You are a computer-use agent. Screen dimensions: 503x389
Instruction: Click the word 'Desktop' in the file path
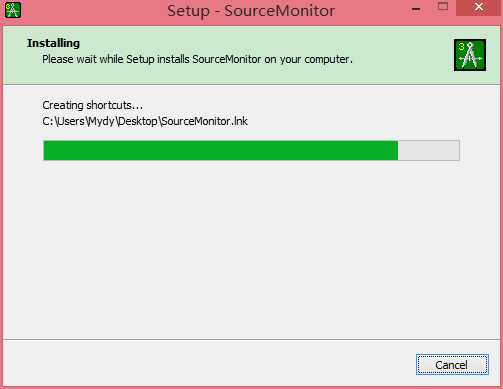(138, 121)
